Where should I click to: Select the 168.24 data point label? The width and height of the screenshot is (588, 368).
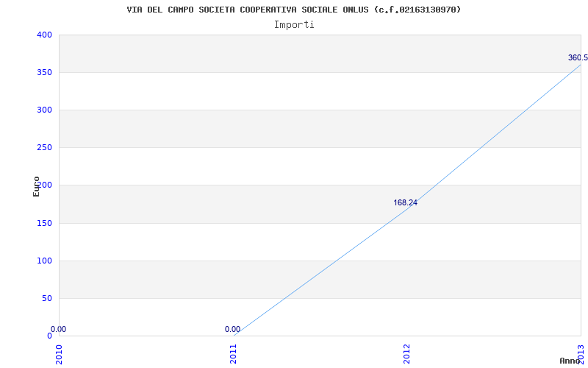click(x=406, y=203)
